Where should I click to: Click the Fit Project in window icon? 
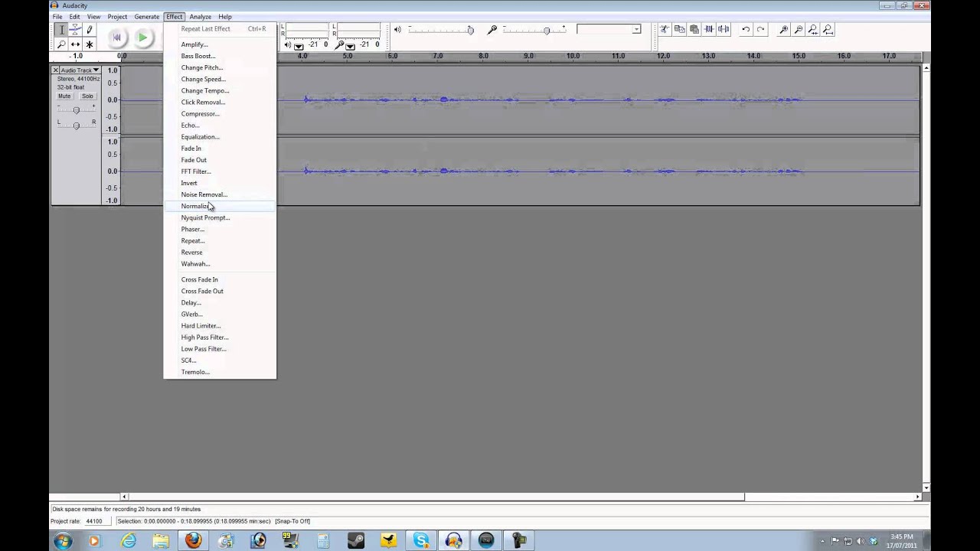tap(828, 29)
